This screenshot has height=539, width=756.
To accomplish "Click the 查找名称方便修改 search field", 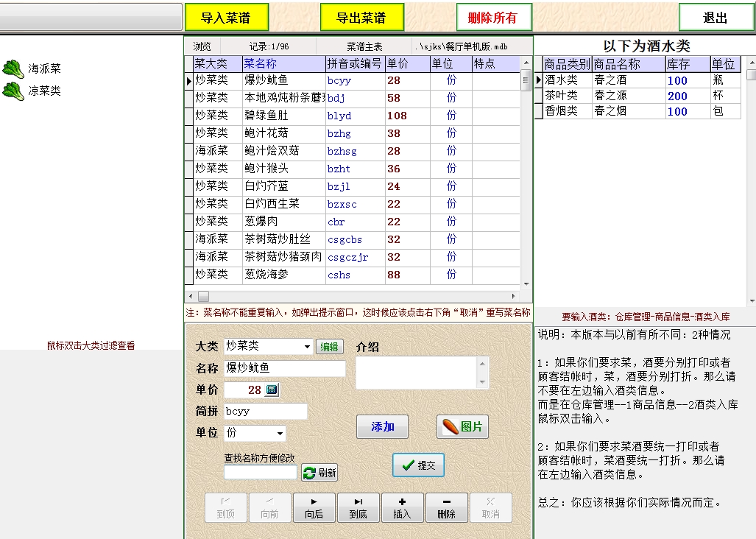I will [261, 473].
